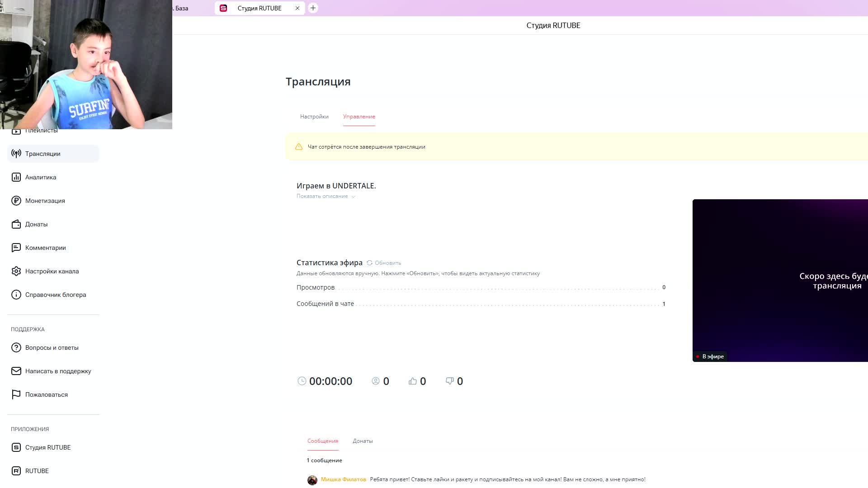Open Вопросы и ответы label
The width and height of the screenshot is (868, 488).
52,347
